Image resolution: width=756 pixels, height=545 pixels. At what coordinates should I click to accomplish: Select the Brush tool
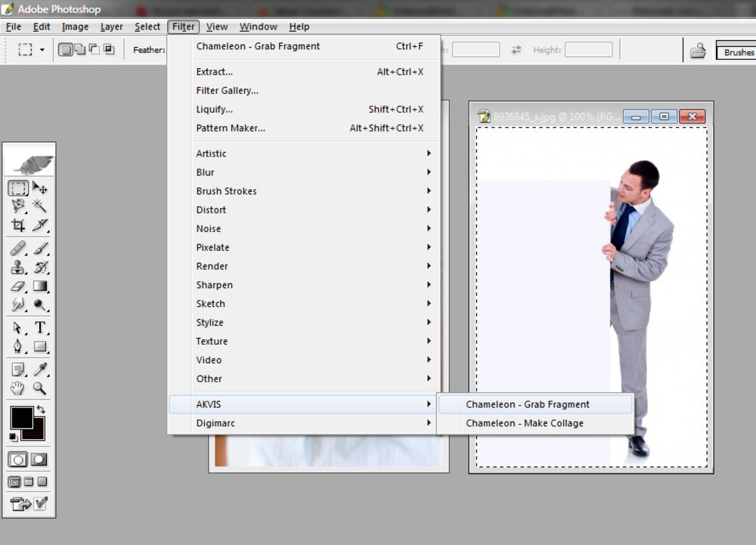pos(39,248)
